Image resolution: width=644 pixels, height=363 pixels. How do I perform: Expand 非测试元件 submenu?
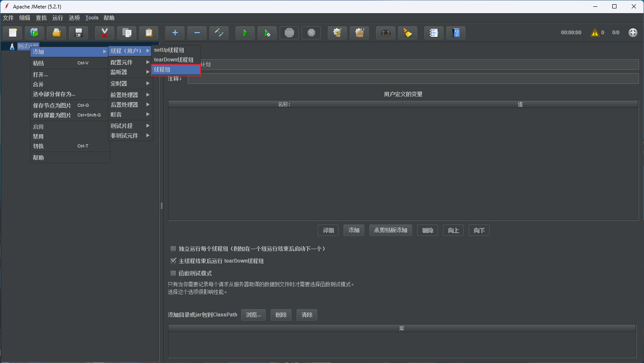click(x=130, y=136)
